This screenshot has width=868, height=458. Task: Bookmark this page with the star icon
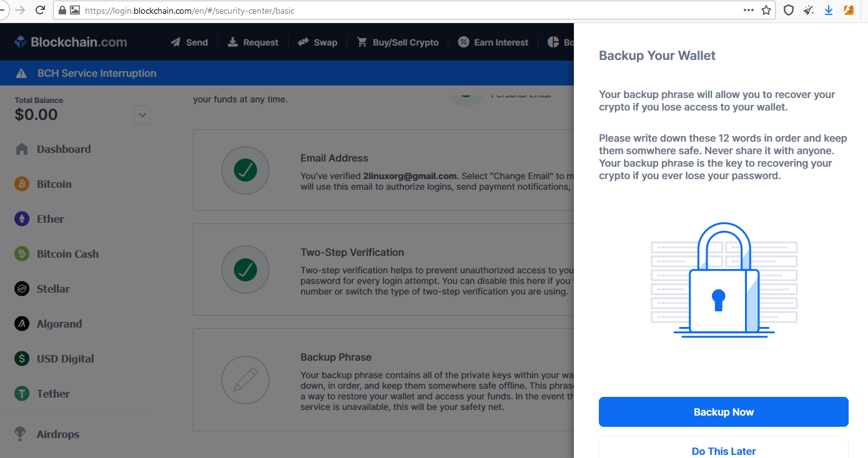click(766, 10)
